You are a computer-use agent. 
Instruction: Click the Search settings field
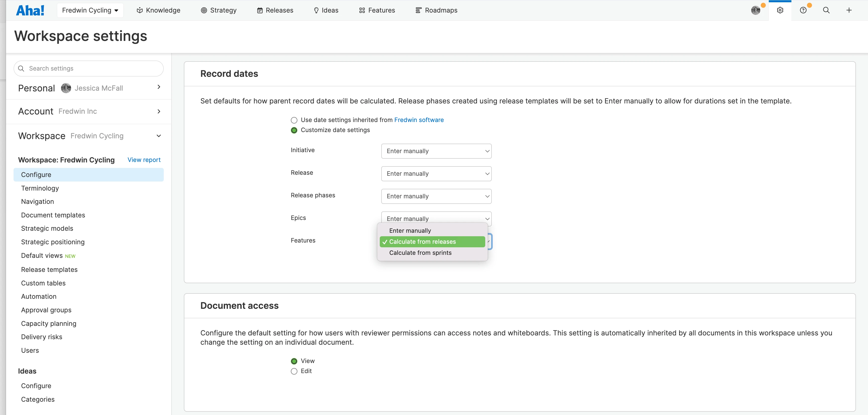pyautogui.click(x=89, y=69)
